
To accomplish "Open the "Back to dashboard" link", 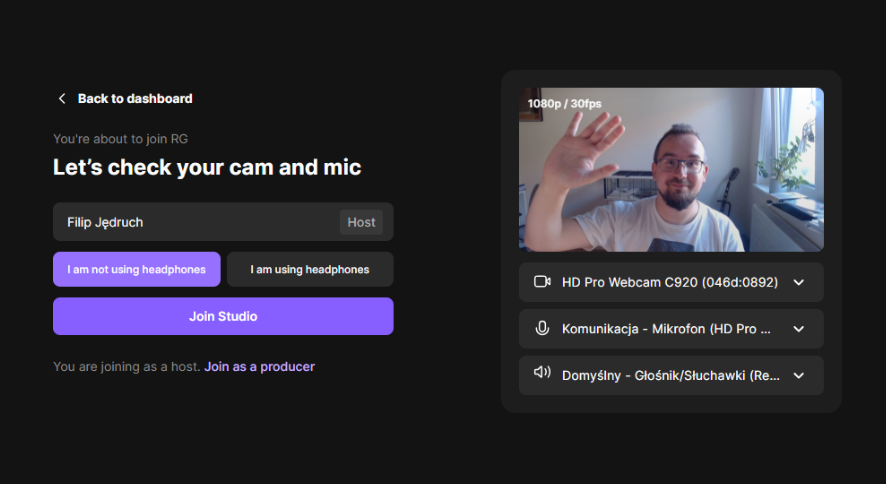I will coord(134,99).
